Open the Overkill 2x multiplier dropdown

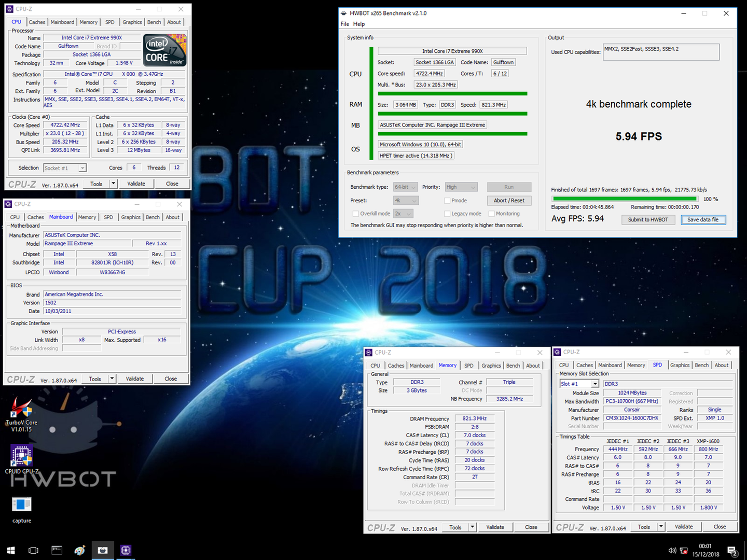tap(403, 214)
